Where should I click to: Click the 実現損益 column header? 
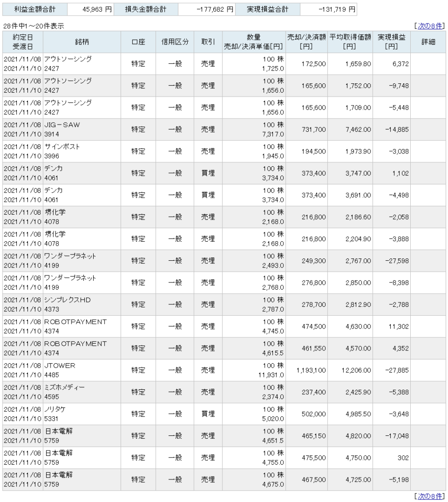391,42
